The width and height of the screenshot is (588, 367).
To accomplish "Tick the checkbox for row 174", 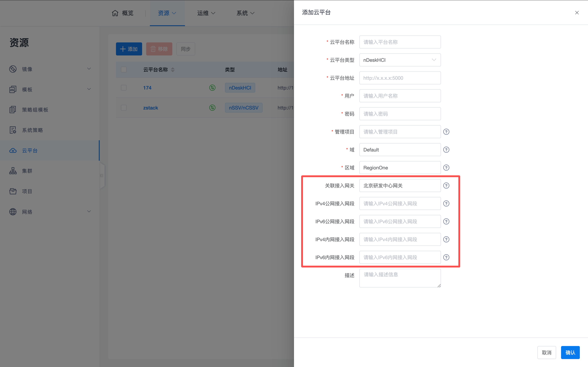I will tap(124, 88).
